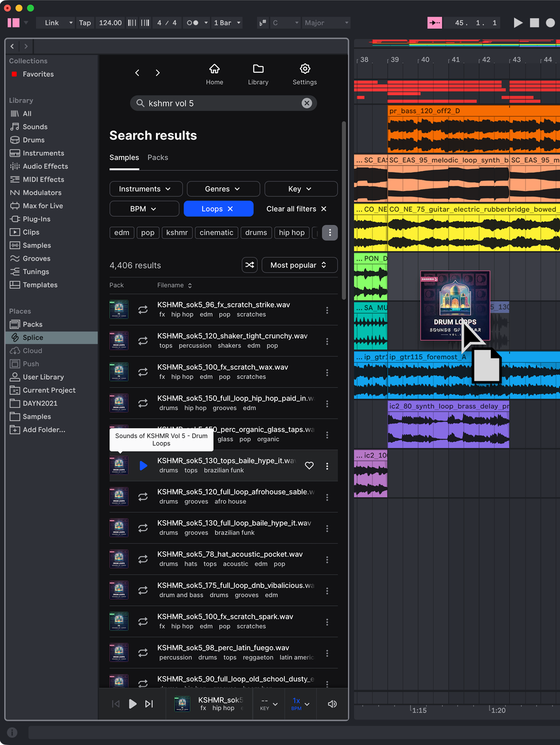Open the BPM filter dropdown

pos(144,209)
